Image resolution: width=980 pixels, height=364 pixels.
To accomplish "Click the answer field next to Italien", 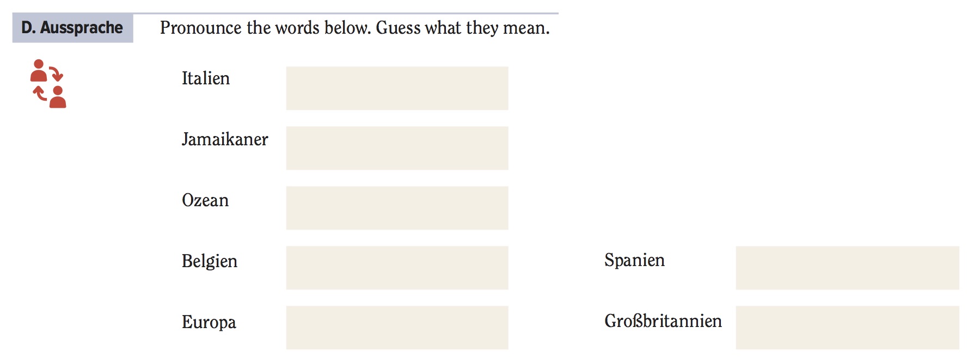I will 397,88.
